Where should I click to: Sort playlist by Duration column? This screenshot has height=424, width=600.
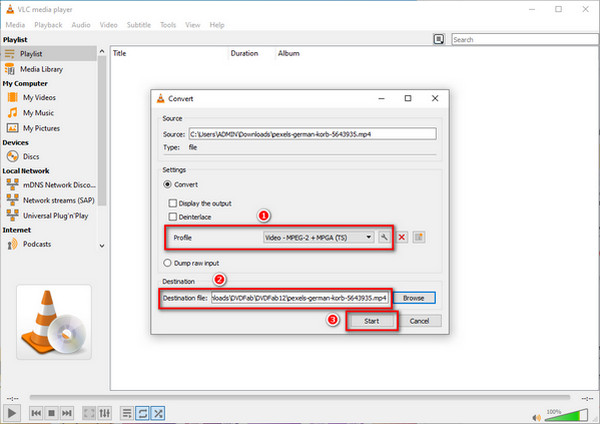point(252,53)
